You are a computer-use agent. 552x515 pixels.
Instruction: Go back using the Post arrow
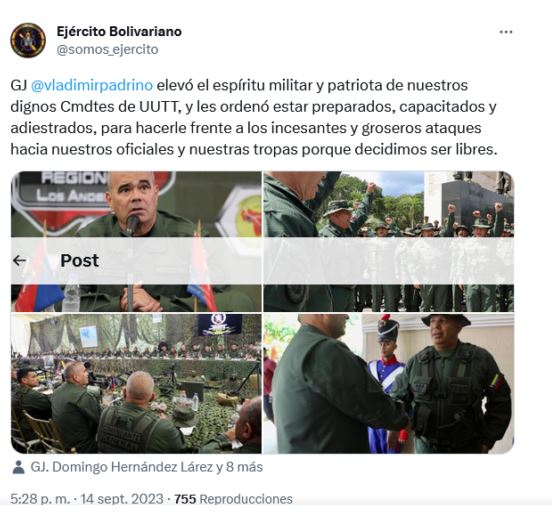coord(19,260)
